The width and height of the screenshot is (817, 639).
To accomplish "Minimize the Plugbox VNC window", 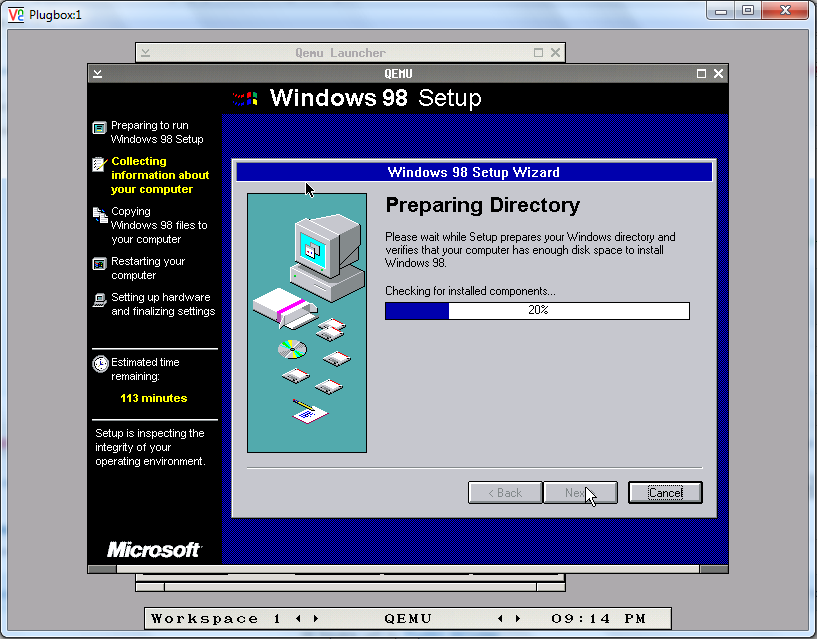I will [721, 11].
